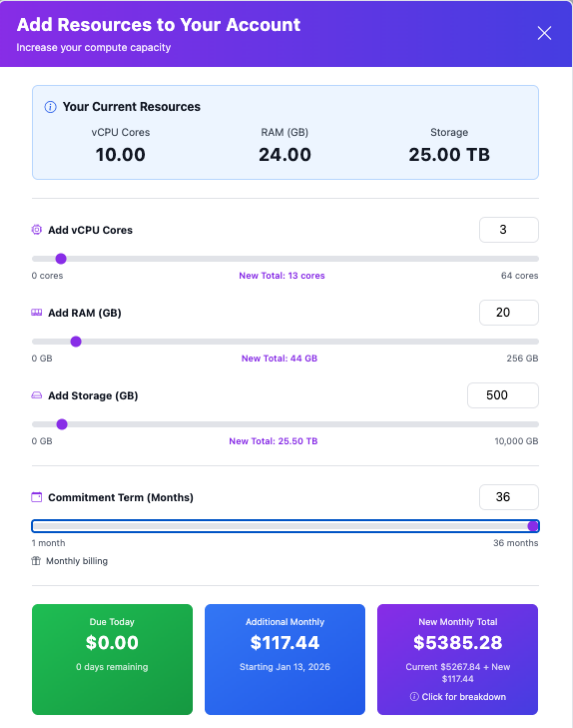Close the Add Resources dialog

[x=544, y=33]
